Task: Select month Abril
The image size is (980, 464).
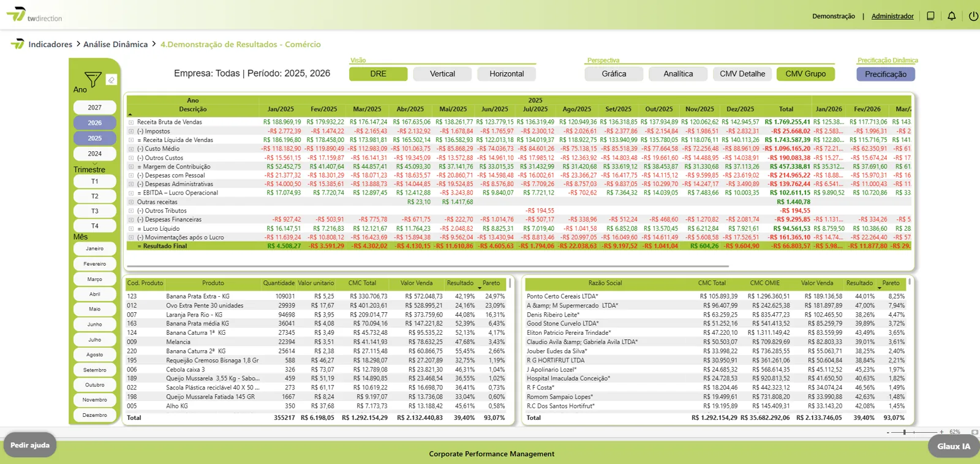Action: [94, 294]
